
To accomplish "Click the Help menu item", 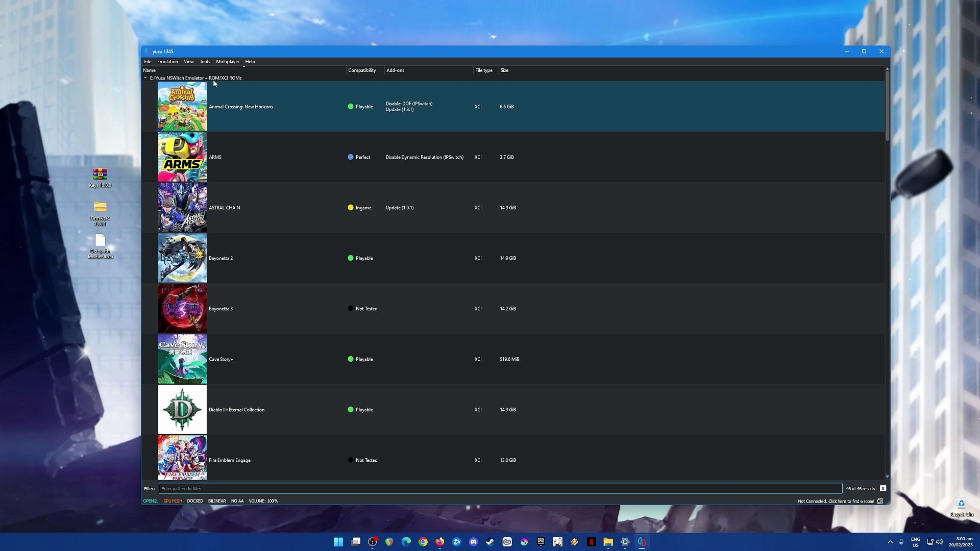I will [250, 61].
